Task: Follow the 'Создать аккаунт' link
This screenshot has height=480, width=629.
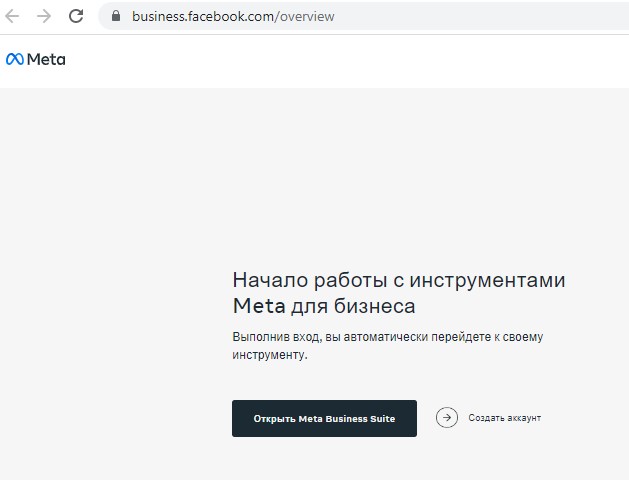Action: pyautogui.click(x=505, y=418)
